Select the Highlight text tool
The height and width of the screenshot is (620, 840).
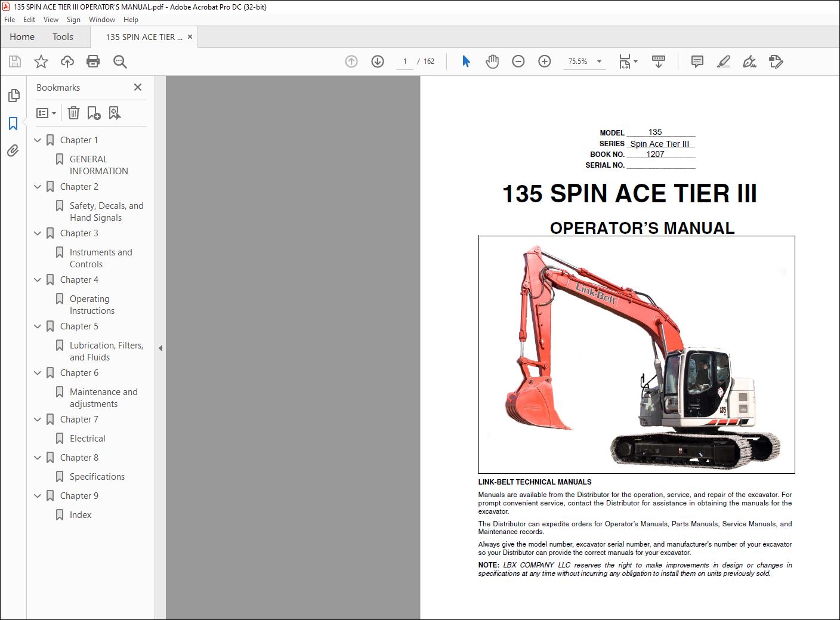pos(723,61)
